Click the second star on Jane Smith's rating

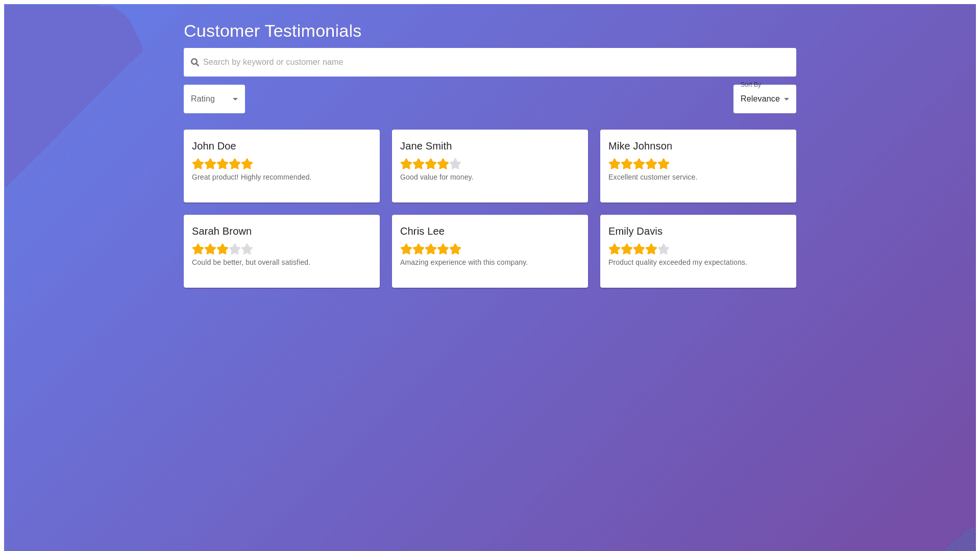pos(419,164)
